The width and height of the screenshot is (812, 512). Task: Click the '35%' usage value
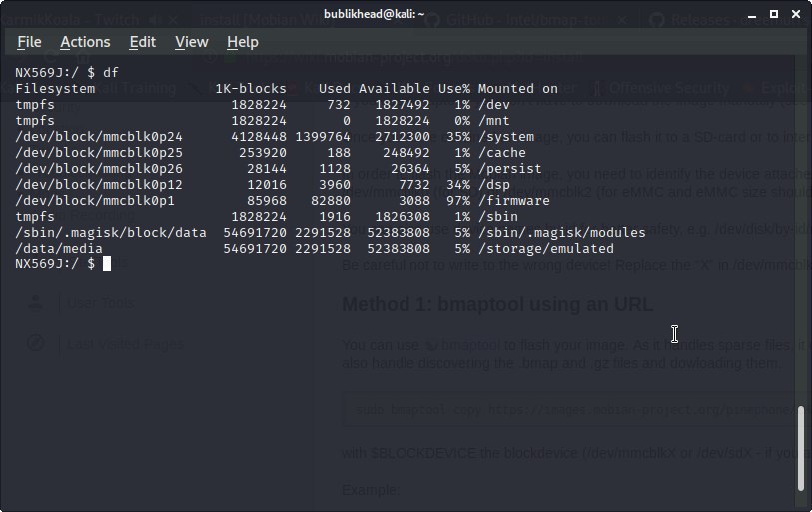458,137
